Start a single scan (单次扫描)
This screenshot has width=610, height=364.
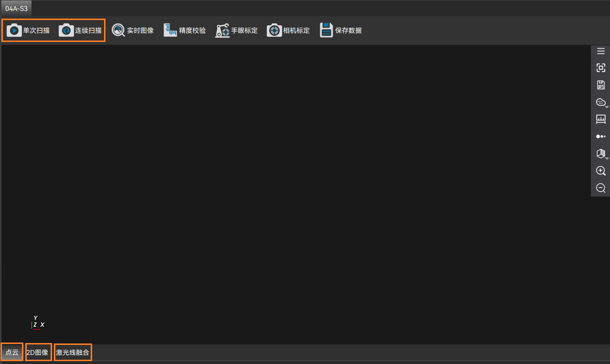click(x=28, y=31)
